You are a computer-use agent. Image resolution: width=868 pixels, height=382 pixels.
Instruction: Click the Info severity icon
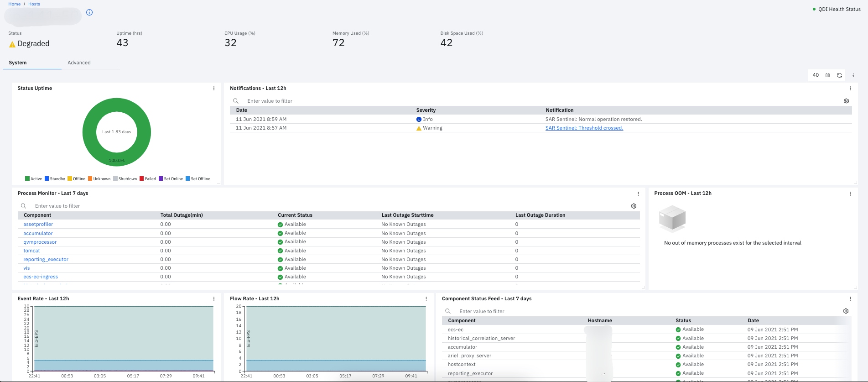(x=419, y=119)
